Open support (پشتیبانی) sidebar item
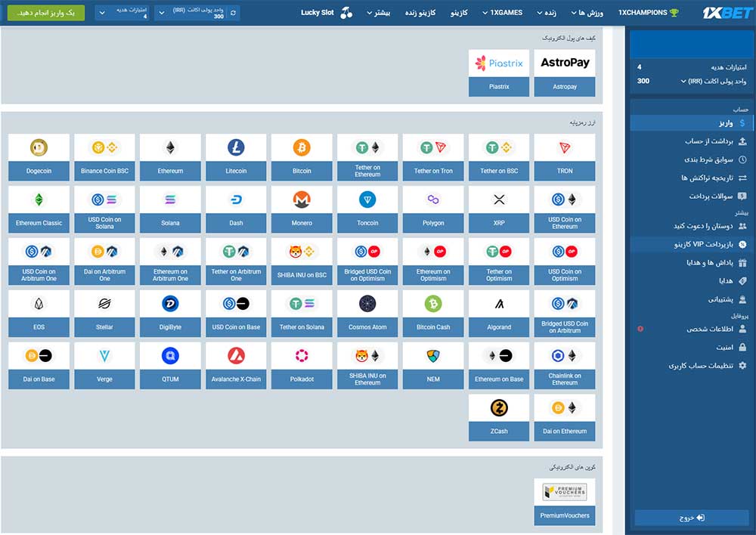Image resolution: width=756 pixels, height=535 pixels. tap(690, 299)
